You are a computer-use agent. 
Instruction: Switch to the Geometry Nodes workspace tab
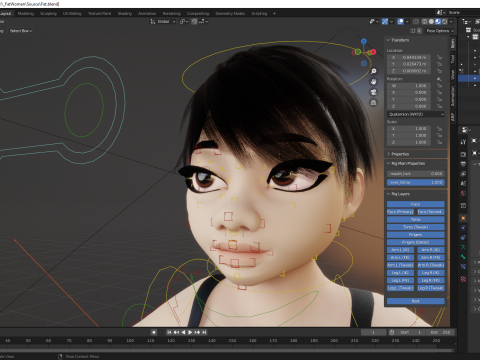coord(230,14)
